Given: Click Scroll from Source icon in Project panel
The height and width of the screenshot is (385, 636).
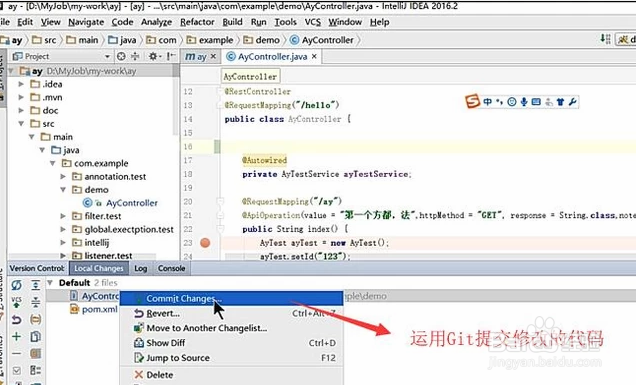Looking at the screenshot, I should [121, 56].
